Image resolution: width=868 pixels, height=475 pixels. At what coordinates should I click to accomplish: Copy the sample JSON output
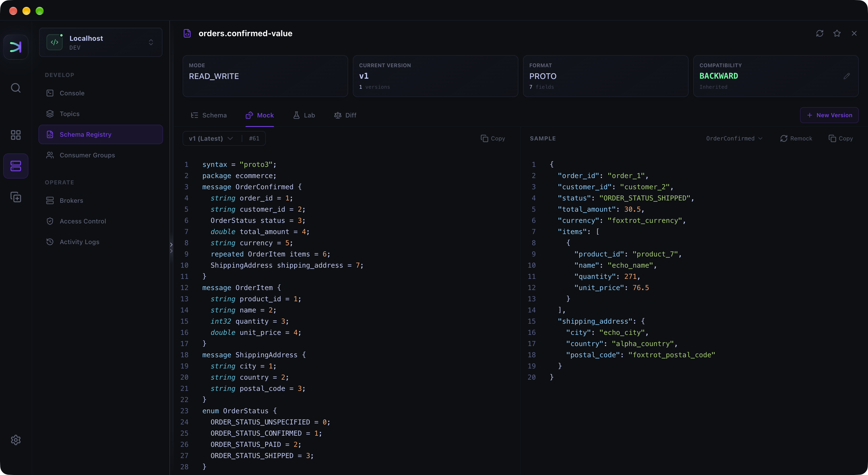point(841,138)
